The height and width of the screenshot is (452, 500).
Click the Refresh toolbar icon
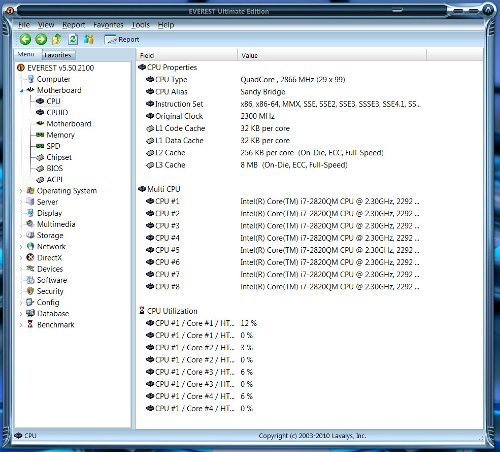point(73,39)
